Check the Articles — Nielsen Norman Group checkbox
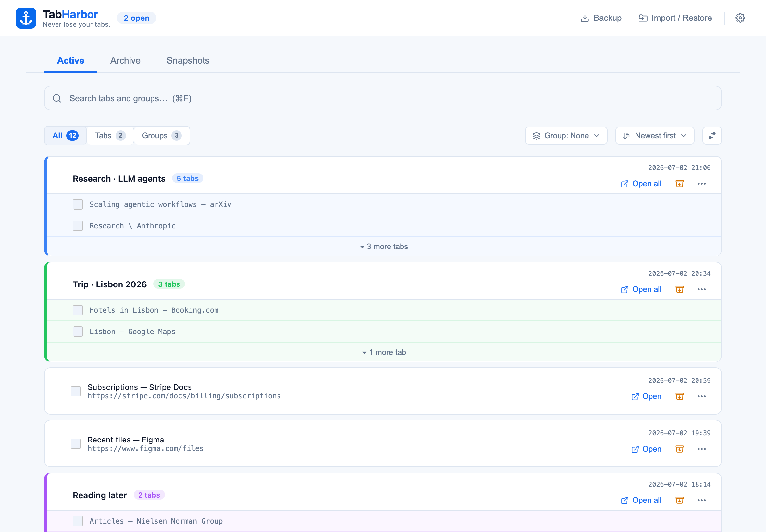Viewport: 766px width, 532px height. coord(78,521)
